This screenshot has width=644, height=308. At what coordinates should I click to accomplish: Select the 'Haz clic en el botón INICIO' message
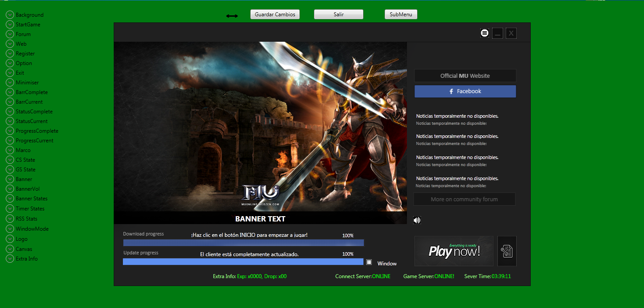coord(249,235)
